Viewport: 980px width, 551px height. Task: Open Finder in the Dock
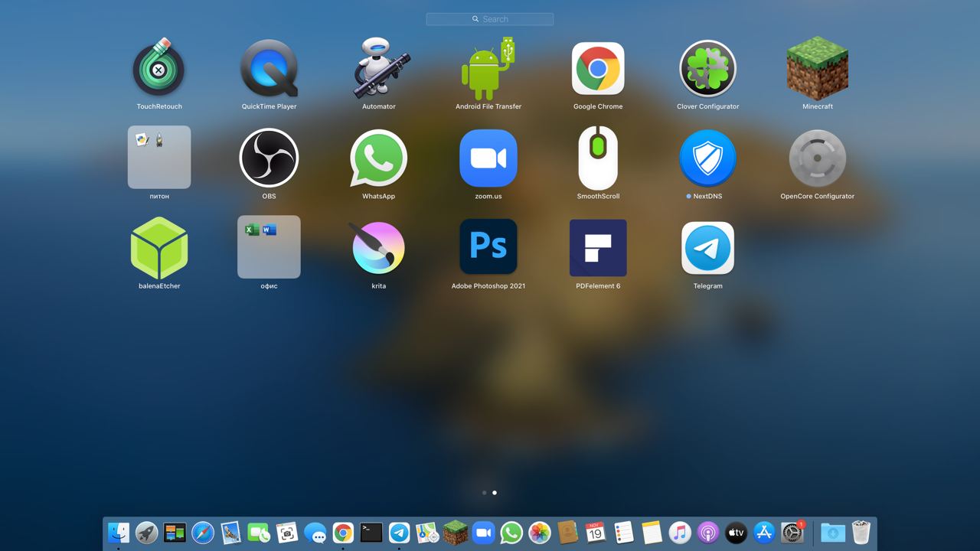pos(119,533)
